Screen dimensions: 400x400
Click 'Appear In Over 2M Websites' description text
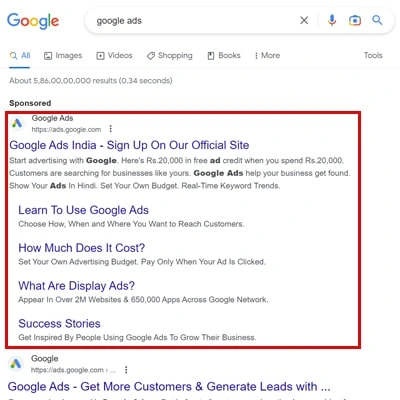(x=143, y=300)
